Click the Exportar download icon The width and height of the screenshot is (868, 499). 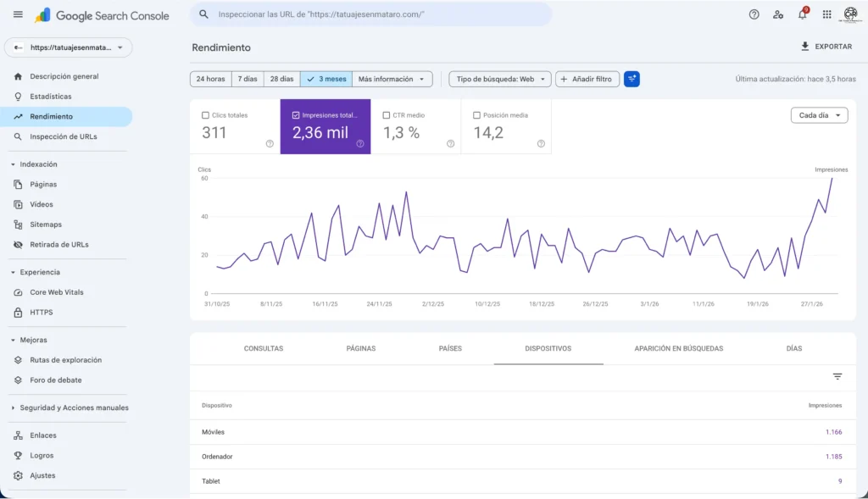pyautogui.click(x=805, y=47)
